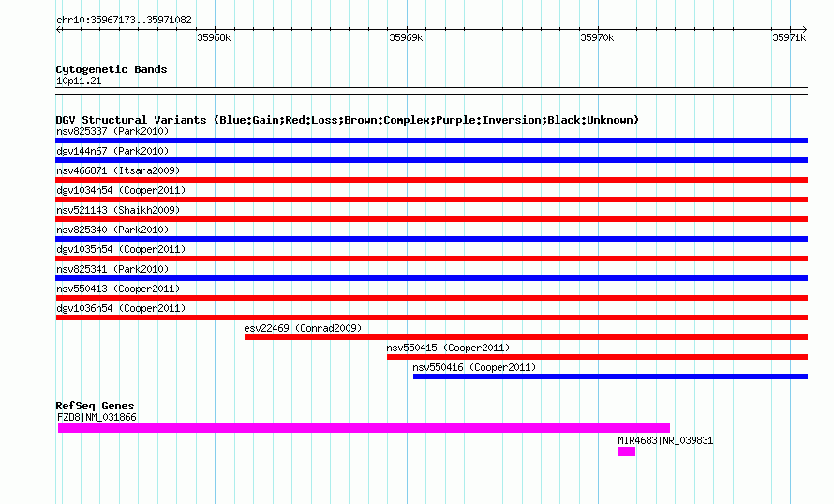Open the nsv521143 (Shaikh2009) label
This screenshot has height=504, width=834.
tap(118, 210)
